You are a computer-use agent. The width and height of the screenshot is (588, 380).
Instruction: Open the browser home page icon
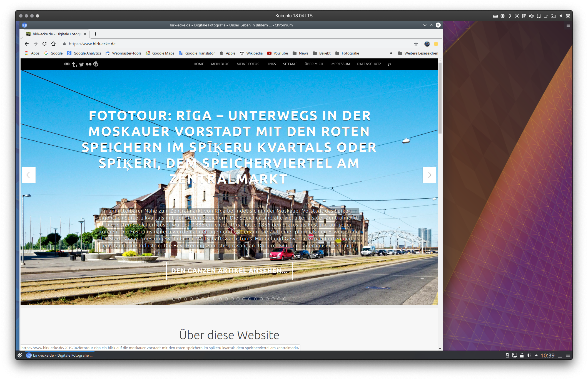(x=53, y=44)
